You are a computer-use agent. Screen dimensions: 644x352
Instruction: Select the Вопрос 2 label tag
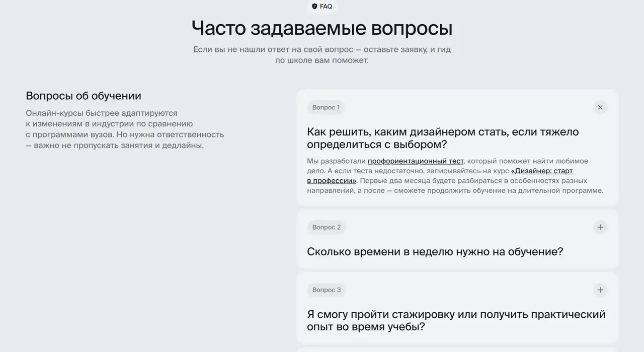pos(326,227)
